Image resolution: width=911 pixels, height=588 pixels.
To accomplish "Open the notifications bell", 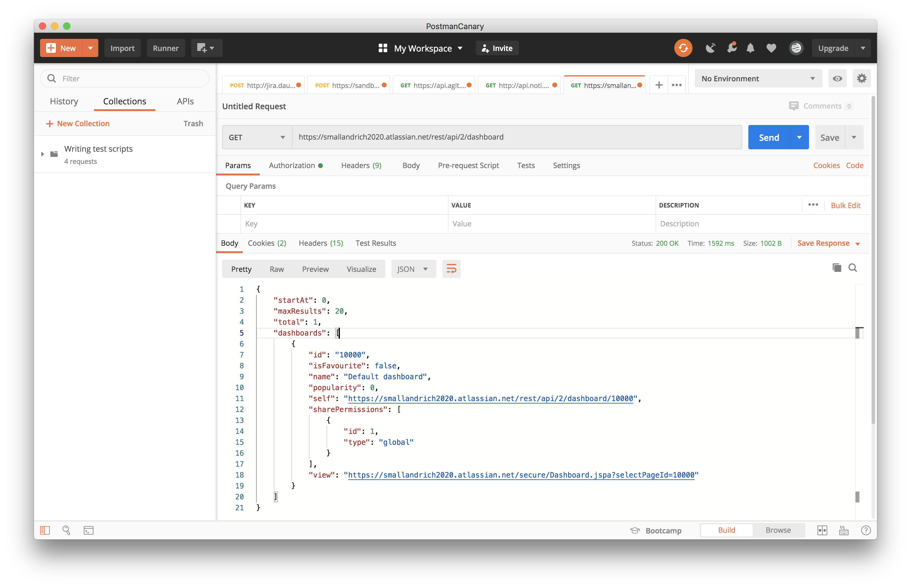I will (x=750, y=48).
